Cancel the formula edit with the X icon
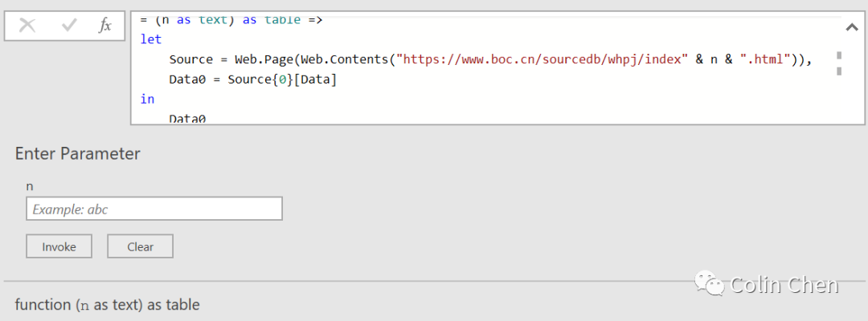 click(x=27, y=26)
